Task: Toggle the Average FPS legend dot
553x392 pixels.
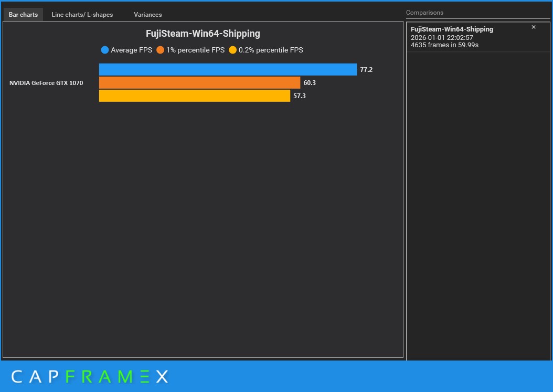Action: [105, 50]
